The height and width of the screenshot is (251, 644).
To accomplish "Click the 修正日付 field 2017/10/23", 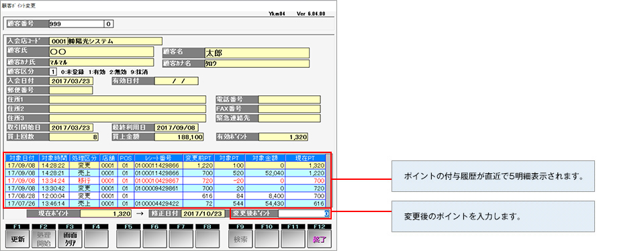I will (x=203, y=213).
